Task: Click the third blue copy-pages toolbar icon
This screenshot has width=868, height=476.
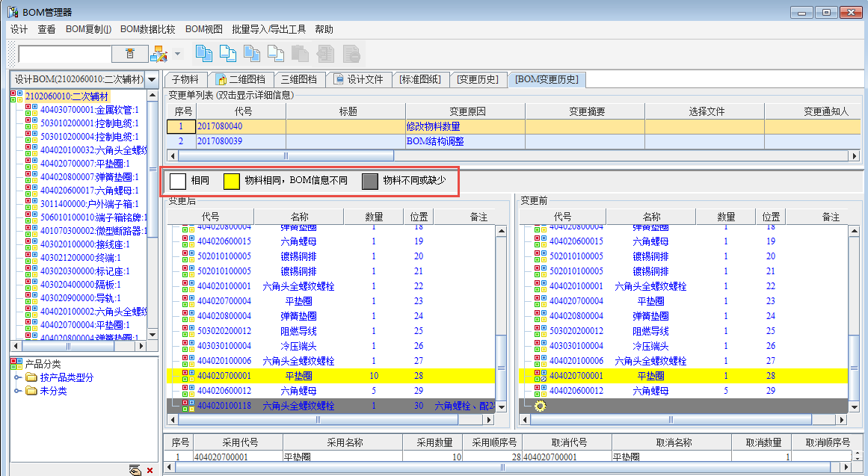Action: tap(252, 54)
